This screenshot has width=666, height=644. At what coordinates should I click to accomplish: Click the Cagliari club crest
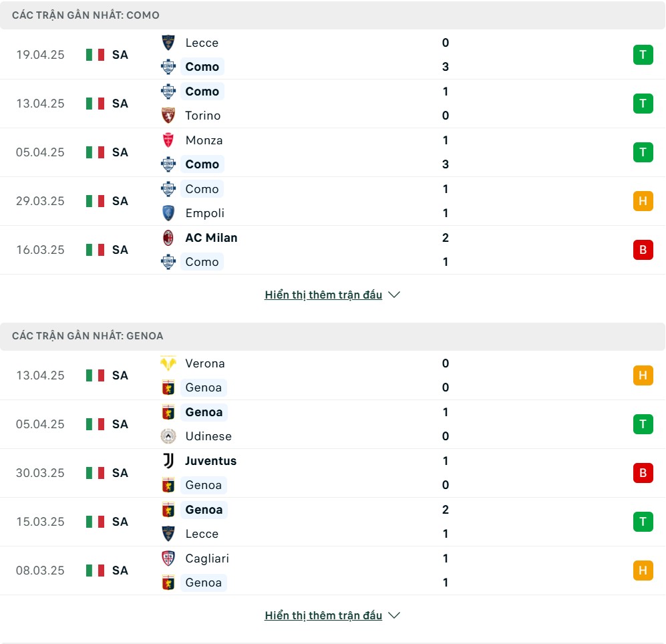tap(168, 558)
